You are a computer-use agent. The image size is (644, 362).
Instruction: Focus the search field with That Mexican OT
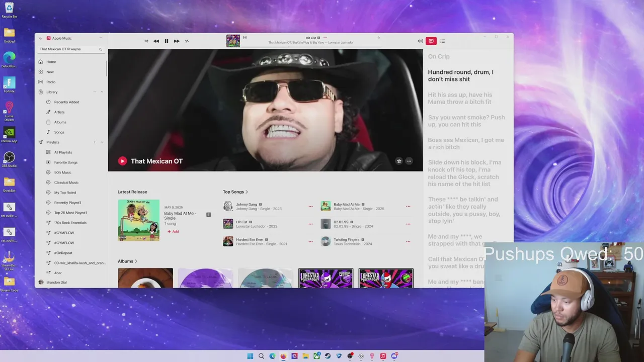point(71,49)
